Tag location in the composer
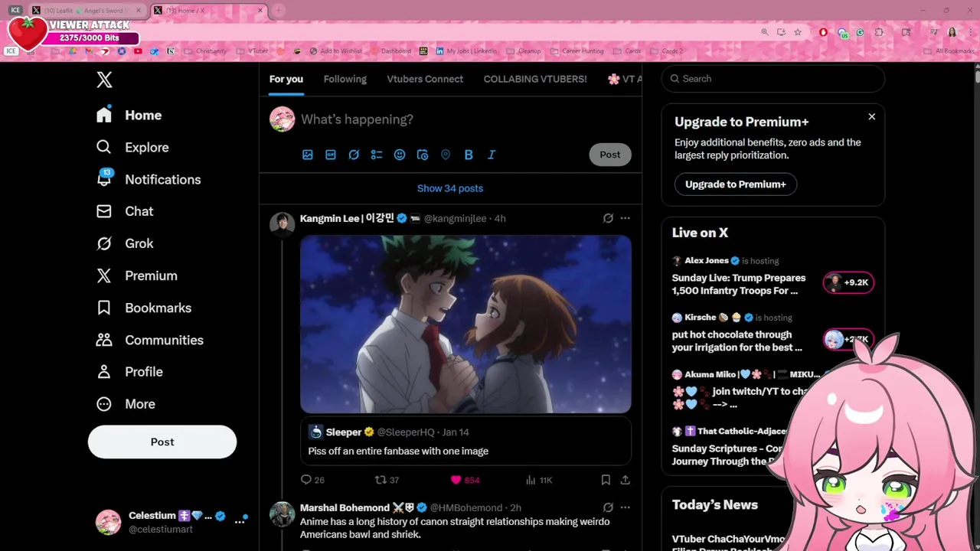Screen dimensions: 980x551 [446, 155]
